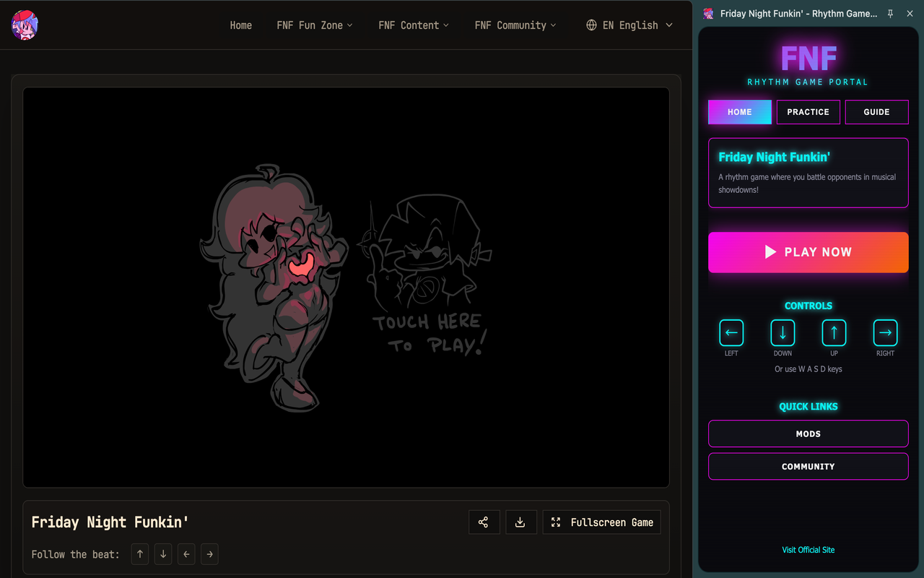Open the MODS quick link

808,434
